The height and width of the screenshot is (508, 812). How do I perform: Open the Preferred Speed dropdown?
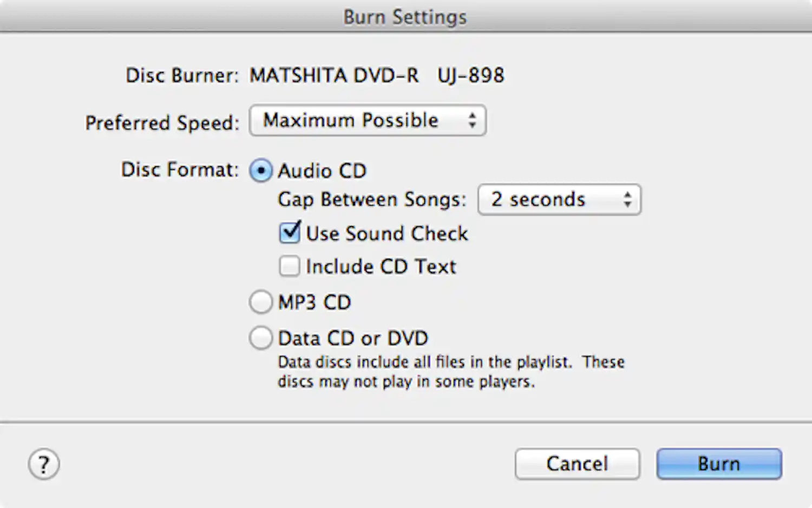[368, 121]
